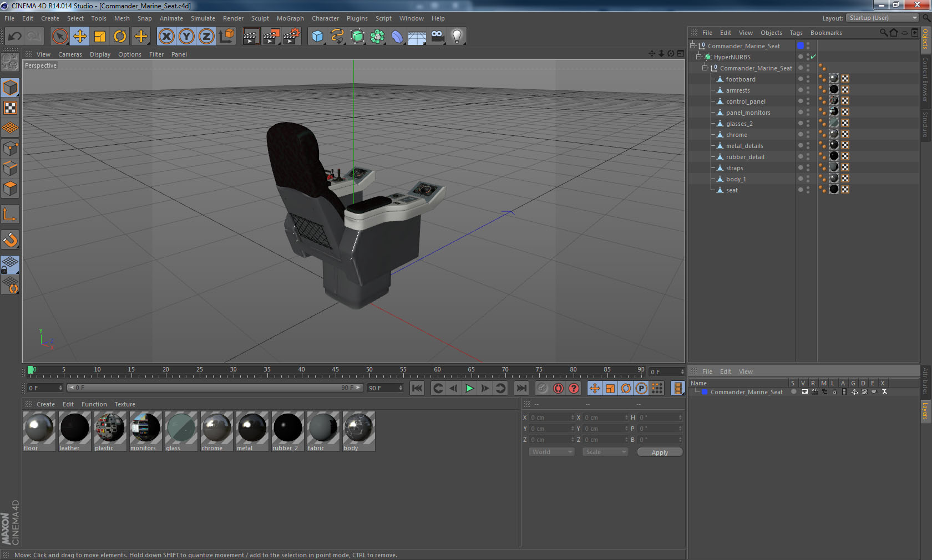Enable Polygons mode in left sidebar
932x560 pixels.
11,189
